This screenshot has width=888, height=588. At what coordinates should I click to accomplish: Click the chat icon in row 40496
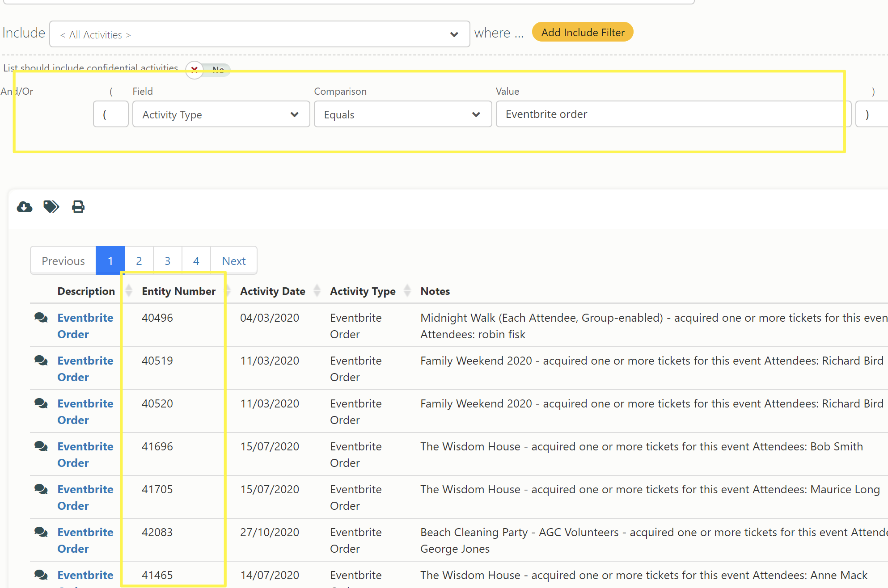pos(41,318)
